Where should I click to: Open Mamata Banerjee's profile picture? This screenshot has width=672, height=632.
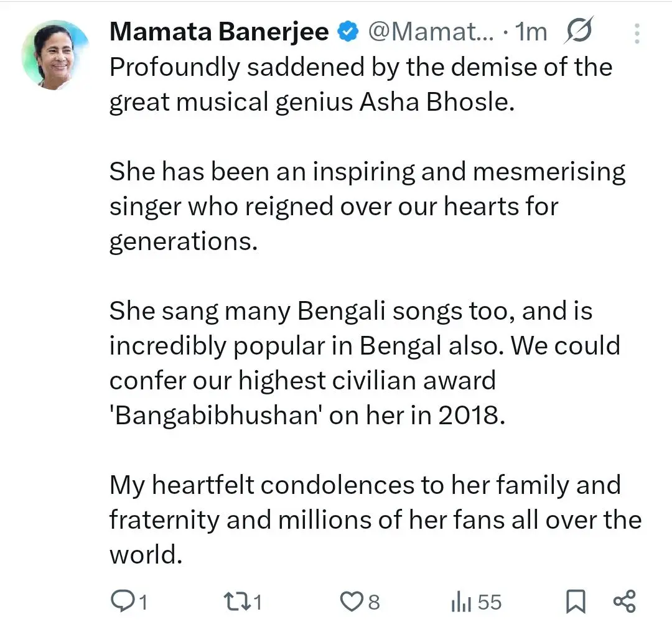point(56,56)
